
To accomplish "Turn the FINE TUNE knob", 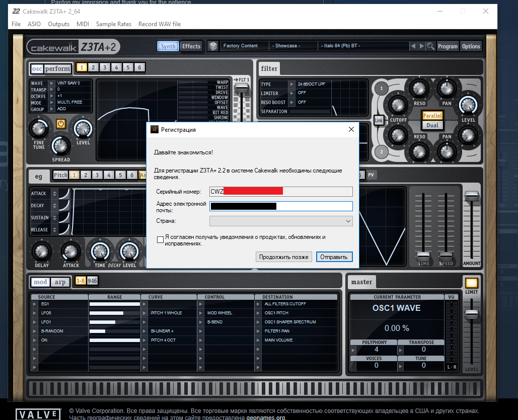I will click(39, 129).
